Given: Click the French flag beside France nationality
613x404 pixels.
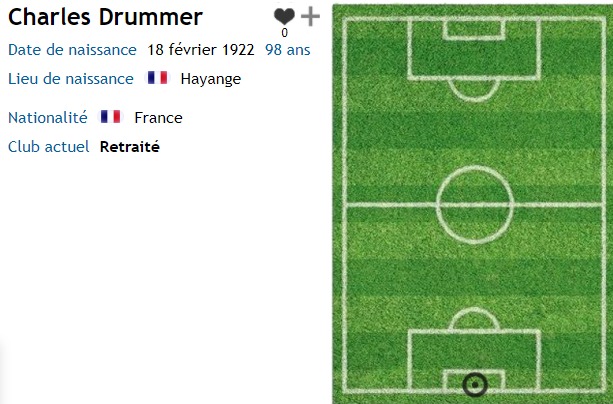Looking at the screenshot, I should [x=111, y=117].
